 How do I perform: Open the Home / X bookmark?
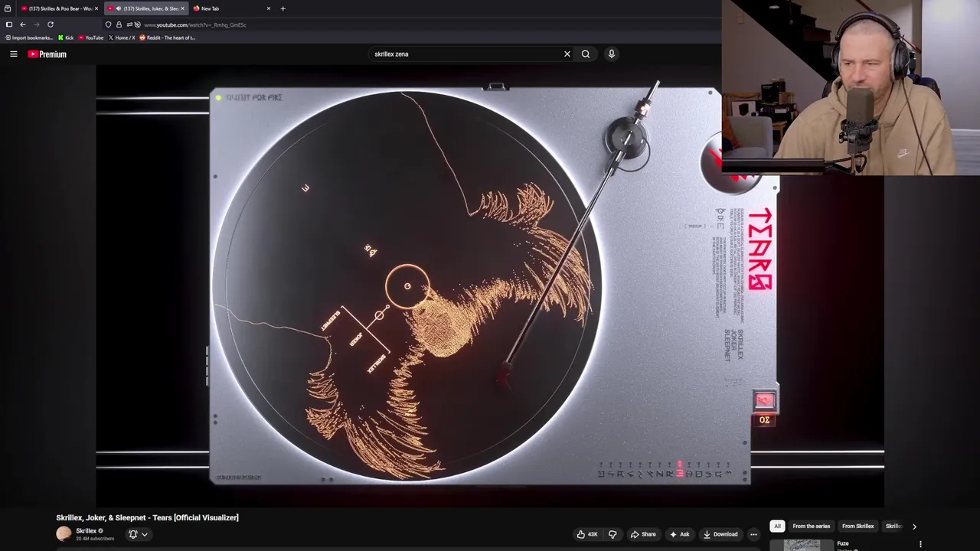point(122,37)
